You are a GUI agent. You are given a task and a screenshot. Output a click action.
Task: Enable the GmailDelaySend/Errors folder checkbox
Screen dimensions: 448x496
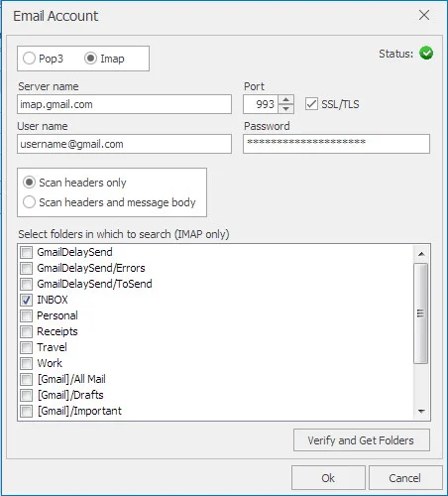coord(27,268)
